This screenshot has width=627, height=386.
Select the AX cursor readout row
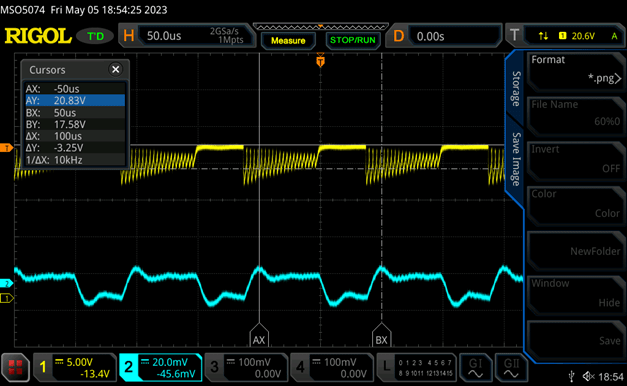coord(75,88)
